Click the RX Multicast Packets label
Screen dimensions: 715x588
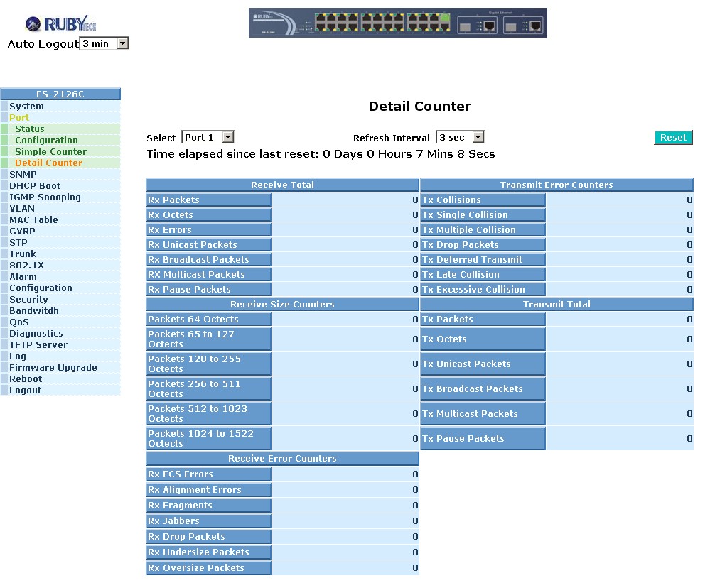point(208,275)
